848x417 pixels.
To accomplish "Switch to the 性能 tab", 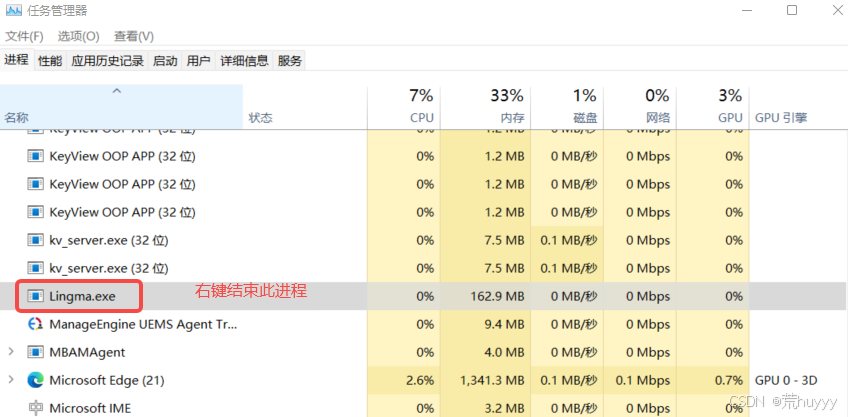I will tap(50, 61).
